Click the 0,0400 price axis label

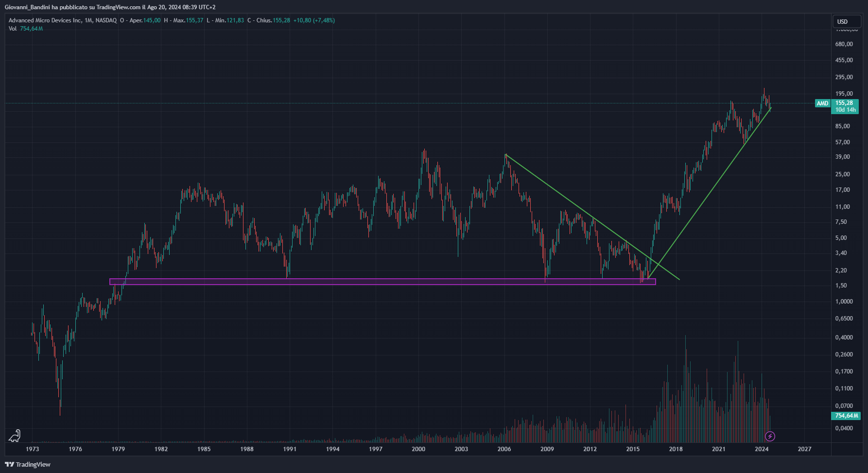[x=844, y=428]
